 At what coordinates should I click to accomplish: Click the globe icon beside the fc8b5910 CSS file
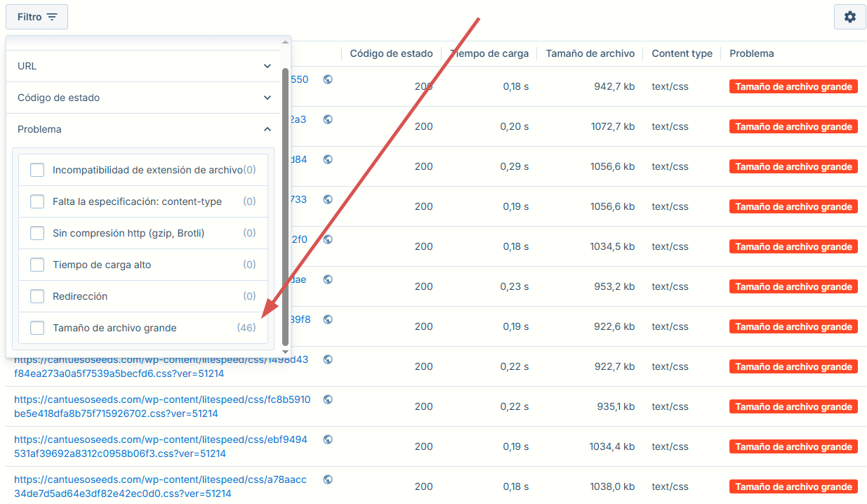327,399
